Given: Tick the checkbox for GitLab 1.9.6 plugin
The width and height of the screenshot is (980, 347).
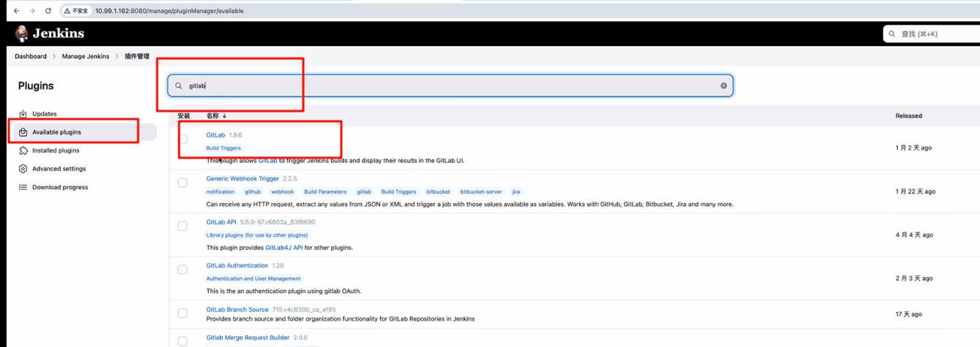Looking at the screenshot, I should [x=183, y=139].
